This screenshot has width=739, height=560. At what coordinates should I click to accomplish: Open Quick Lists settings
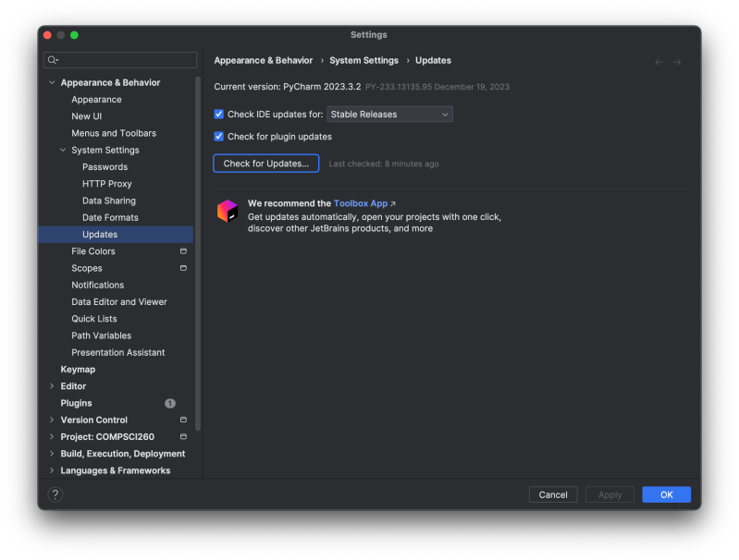coord(94,319)
